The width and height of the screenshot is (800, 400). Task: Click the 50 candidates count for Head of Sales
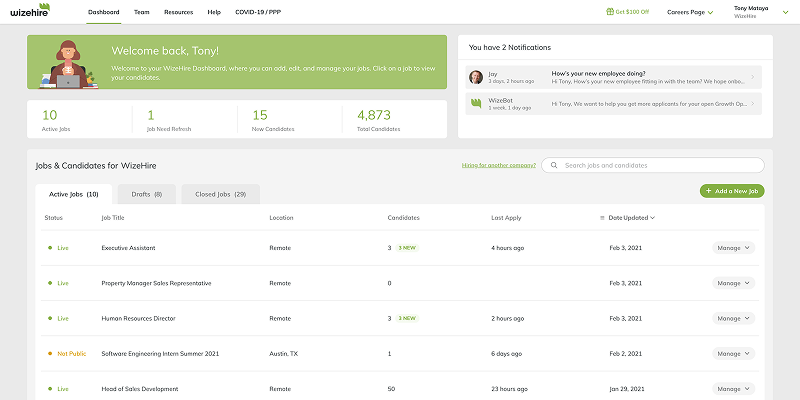pyautogui.click(x=391, y=389)
